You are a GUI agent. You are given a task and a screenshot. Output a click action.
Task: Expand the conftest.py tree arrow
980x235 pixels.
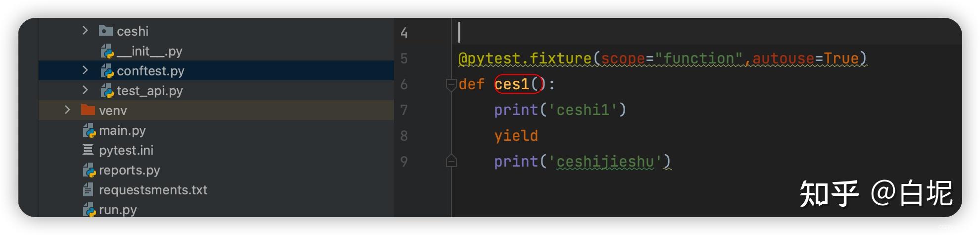click(85, 70)
